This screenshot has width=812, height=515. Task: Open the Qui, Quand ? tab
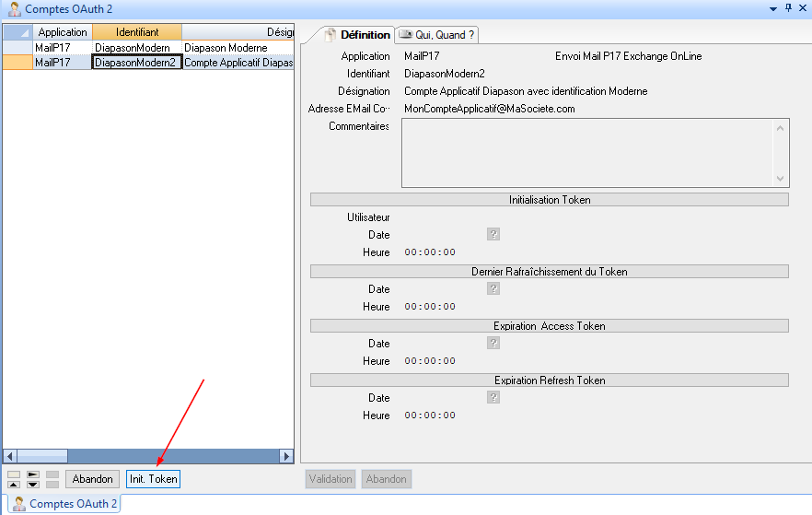(x=437, y=35)
